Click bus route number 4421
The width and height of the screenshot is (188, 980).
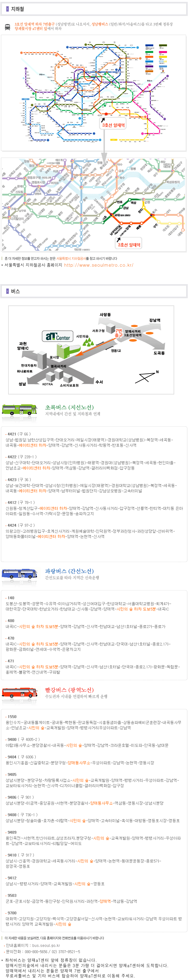(x=12, y=434)
